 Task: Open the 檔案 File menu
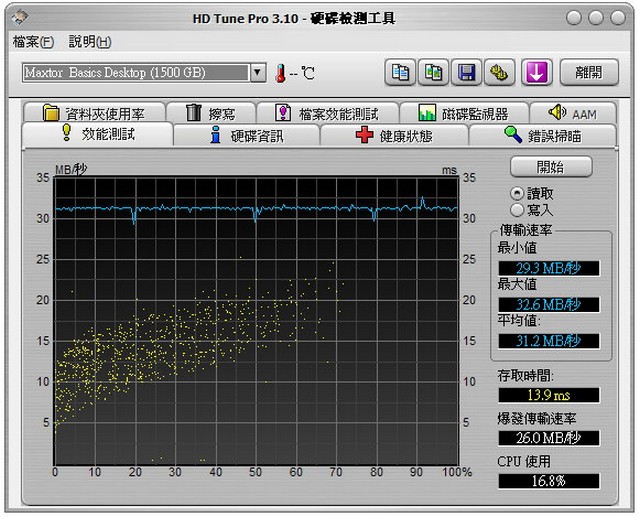tap(33, 42)
